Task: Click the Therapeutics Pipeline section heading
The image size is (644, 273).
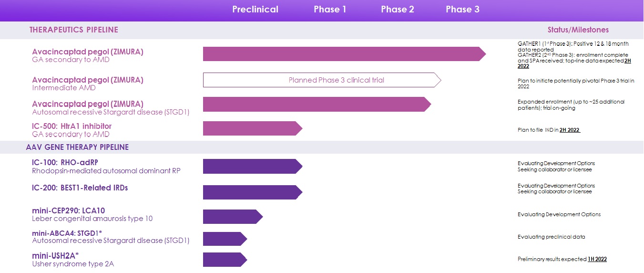Action: pyautogui.click(x=74, y=30)
